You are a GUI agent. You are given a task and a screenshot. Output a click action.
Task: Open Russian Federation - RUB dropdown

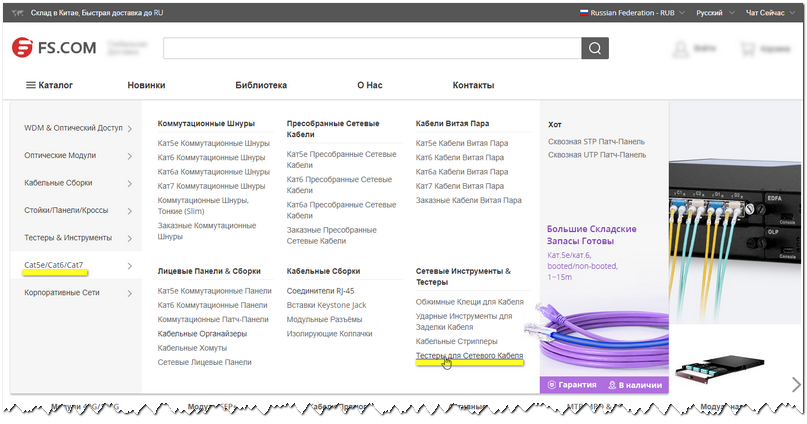(x=633, y=13)
